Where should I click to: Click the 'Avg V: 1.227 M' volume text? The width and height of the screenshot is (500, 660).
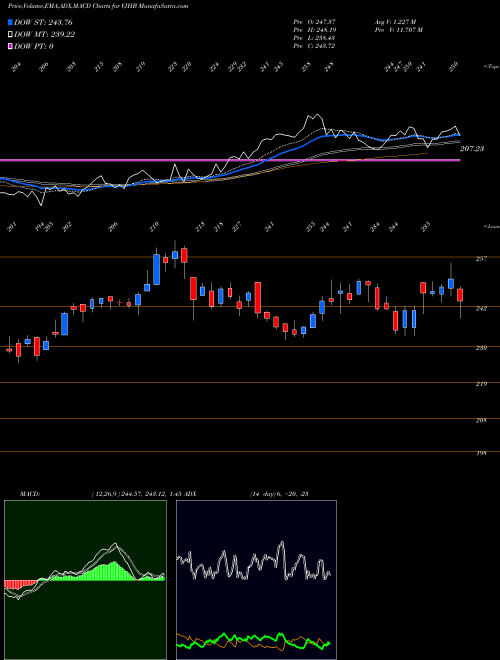[x=395, y=21]
